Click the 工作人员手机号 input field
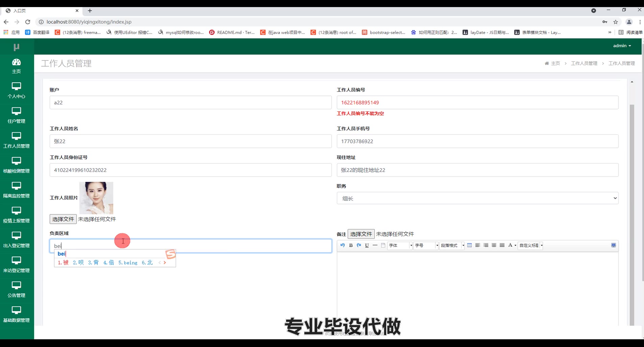The height and width of the screenshot is (347, 644). tap(477, 141)
